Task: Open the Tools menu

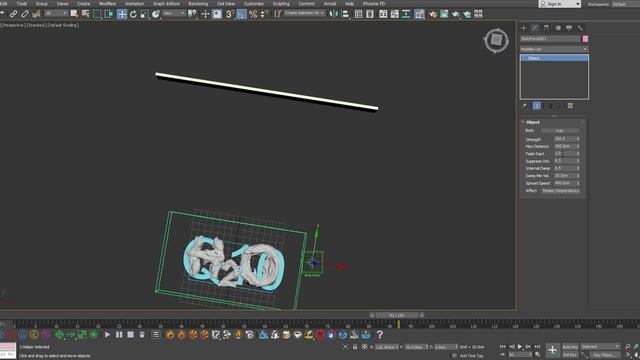Action: point(22,4)
